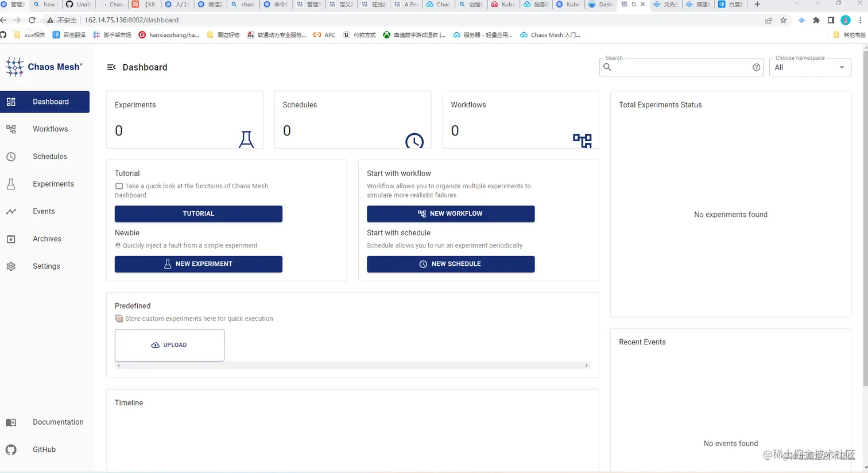Click the clock icon on Schedules card
Viewport: 868px width, 473px height.
click(x=414, y=141)
